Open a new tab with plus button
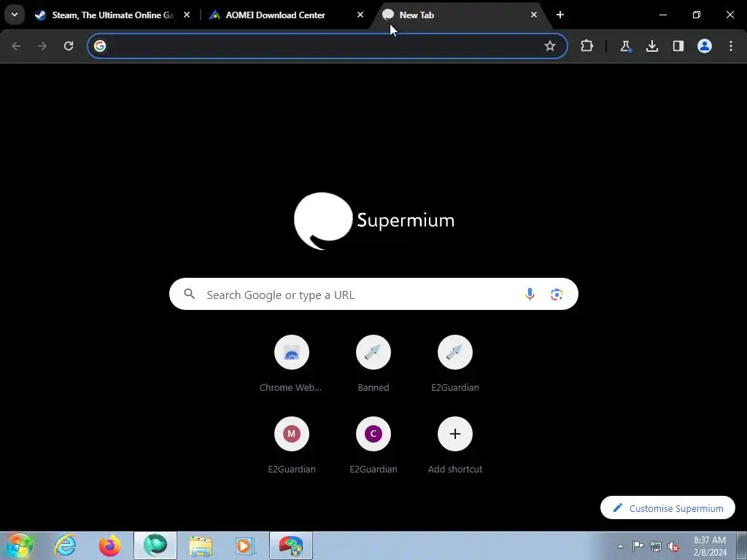 tap(560, 15)
